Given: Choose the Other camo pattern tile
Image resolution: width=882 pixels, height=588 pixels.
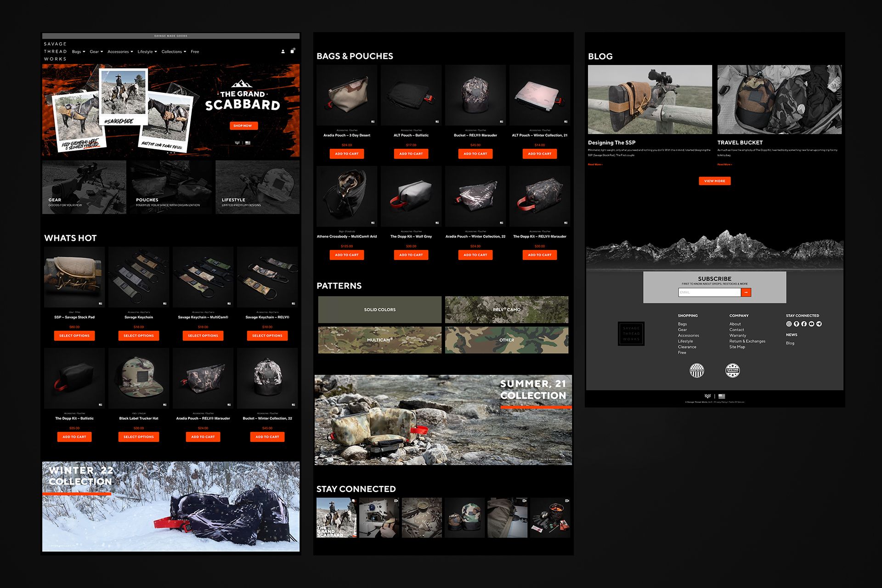Looking at the screenshot, I should click(x=507, y=340).
